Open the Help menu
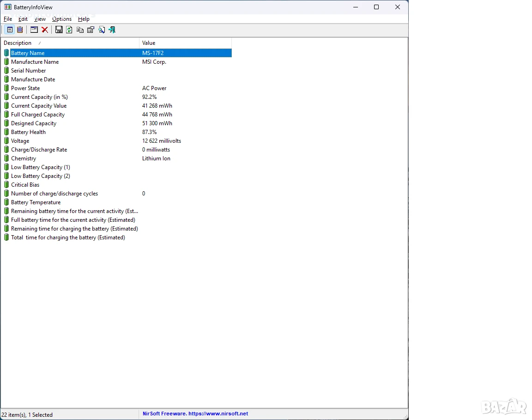532x420 pixels. point(84,19)
